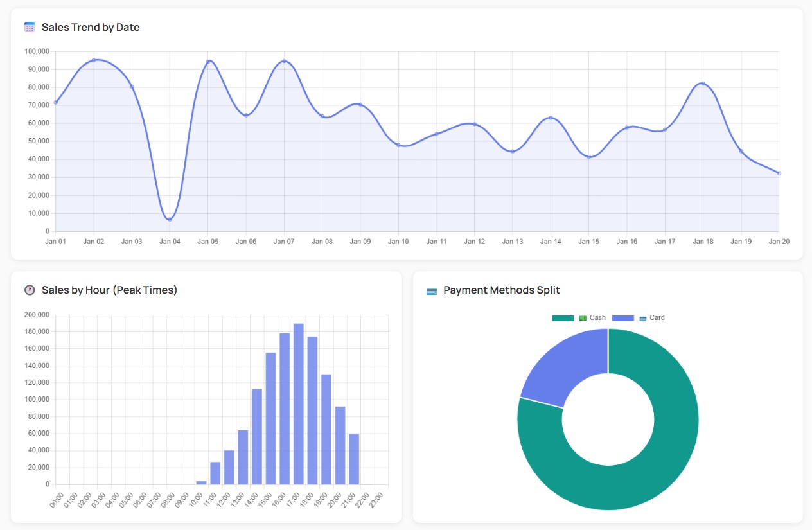Select the teal Cash color marker in legend

(563, 317)
